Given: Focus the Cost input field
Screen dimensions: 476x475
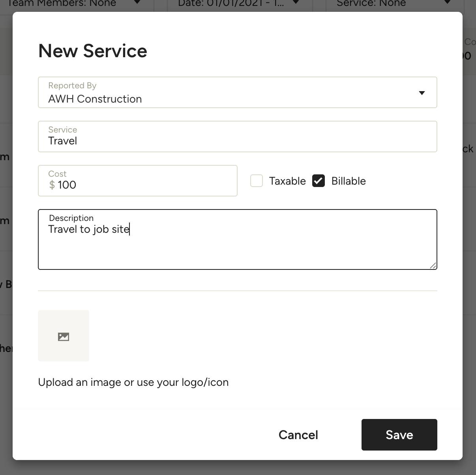Looking at the screenshot, I should point(138,181).
